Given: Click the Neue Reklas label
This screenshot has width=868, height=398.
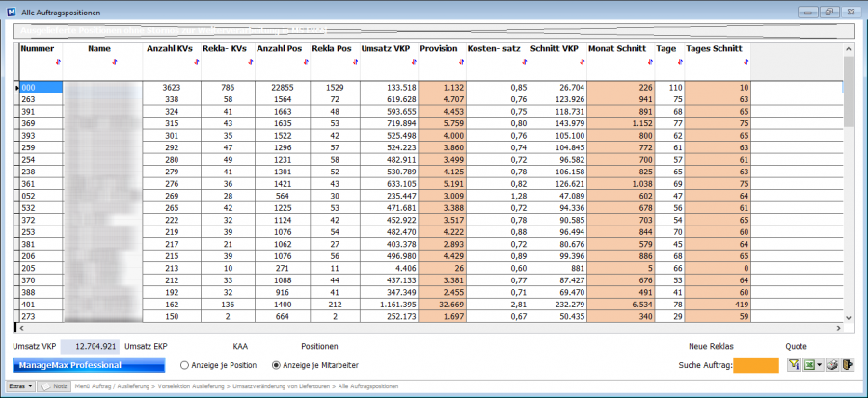Looking at the screenshot, I should pyautogui.click(x=711, y=347).
